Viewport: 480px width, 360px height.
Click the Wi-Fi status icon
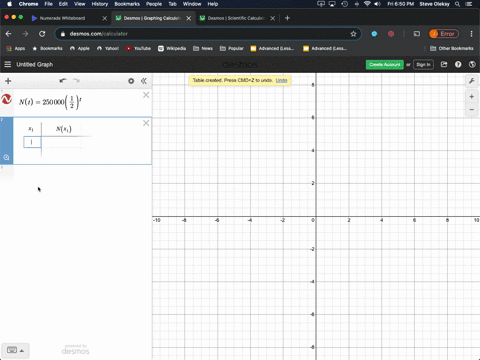click(367, 4)
